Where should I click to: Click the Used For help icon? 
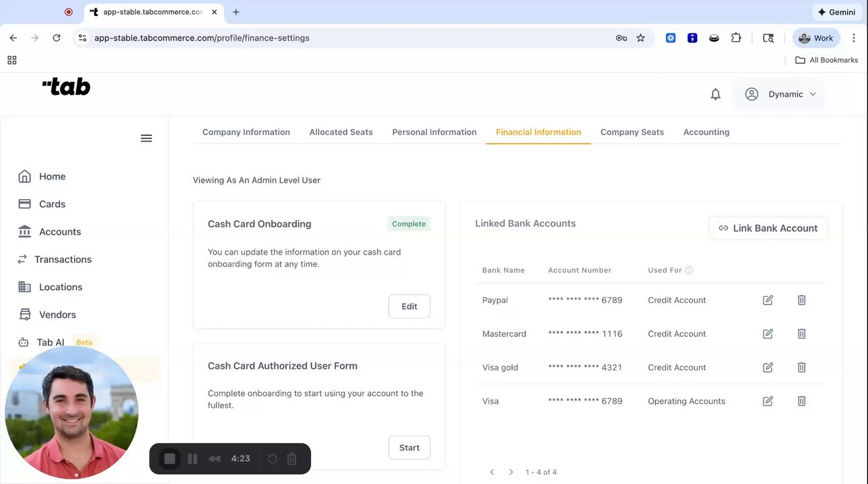pyautogui.click(x=688, y=270)
